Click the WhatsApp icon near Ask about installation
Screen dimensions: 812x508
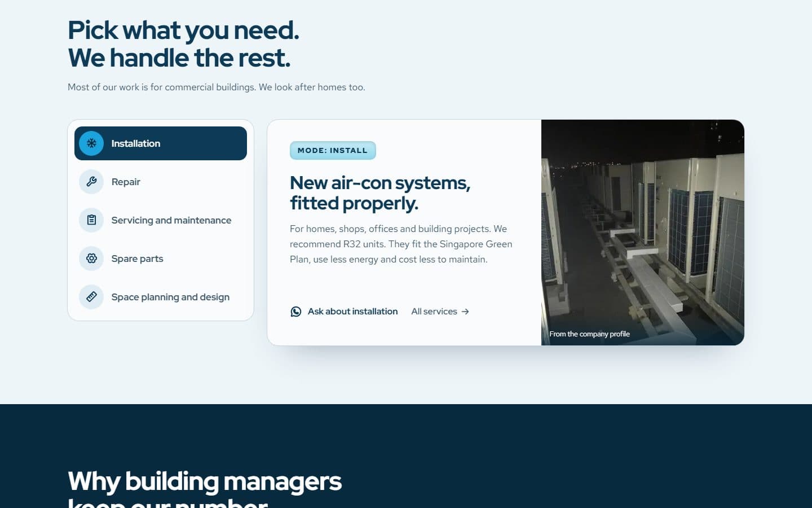(x=295, y=312)
